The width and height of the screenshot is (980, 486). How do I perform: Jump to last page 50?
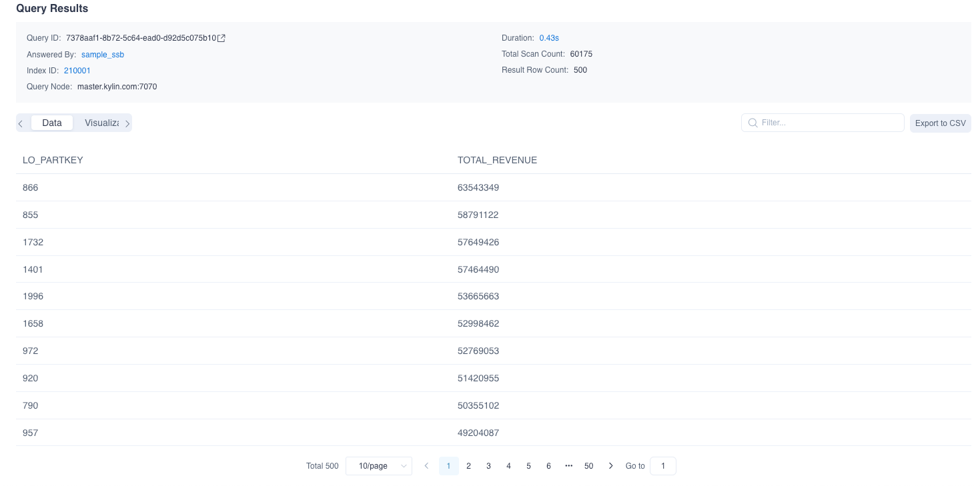(588, 466)
